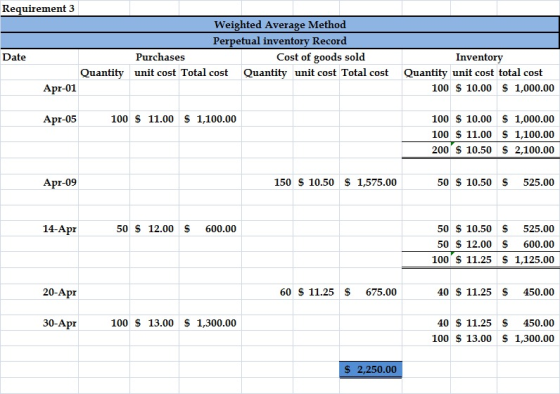Viewport: 560px width, 394px height.
Task: Click "Quantity" subheader under Inventory
Action: (x=425, y=73)
